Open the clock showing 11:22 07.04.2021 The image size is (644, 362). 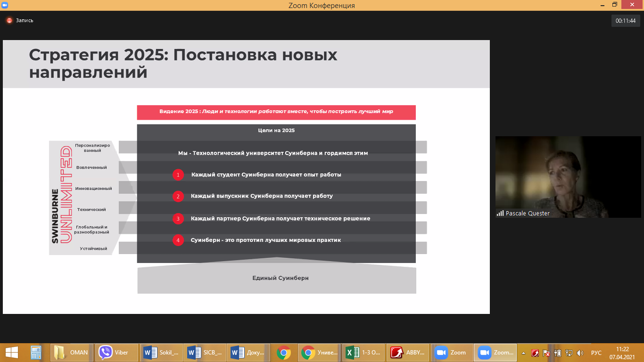(x=622, y=353)
